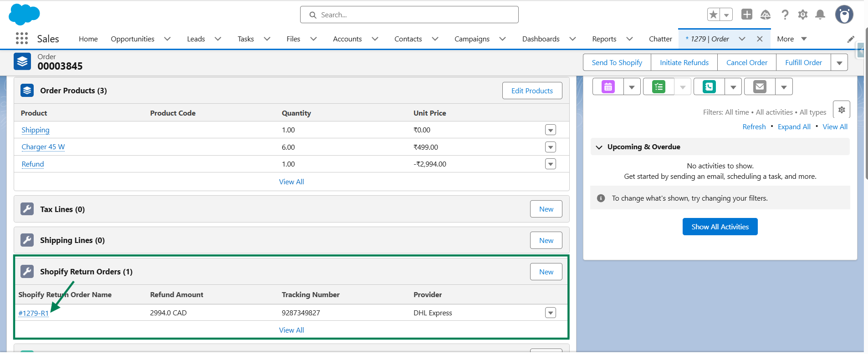This screenshot has width=868, height=354.
Task: Click inside the global Search field
Action: click(x=409, y=15)
